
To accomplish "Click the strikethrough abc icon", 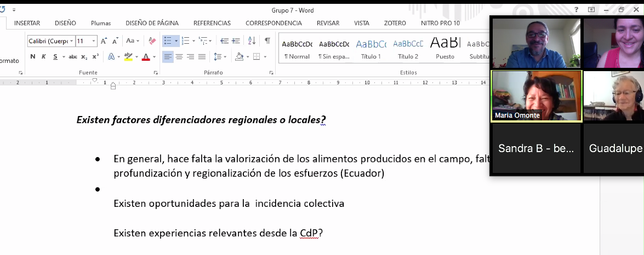I will coord(73,57).
